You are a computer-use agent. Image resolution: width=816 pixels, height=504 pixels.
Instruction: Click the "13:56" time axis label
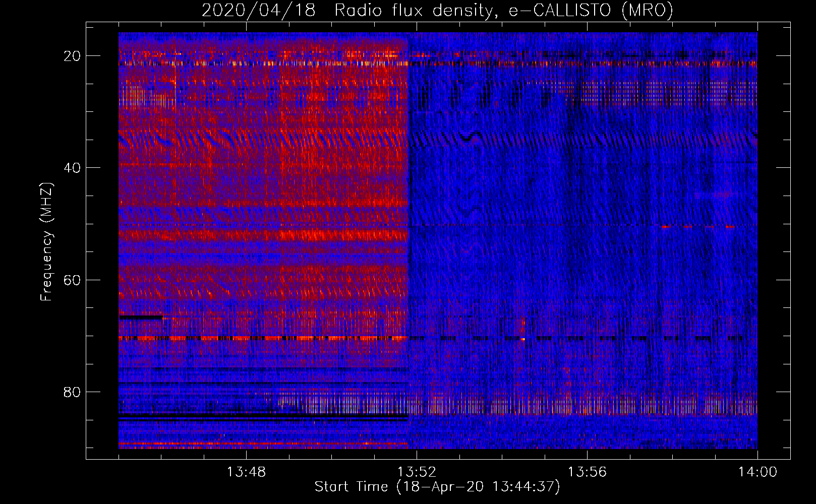(587, 472)
